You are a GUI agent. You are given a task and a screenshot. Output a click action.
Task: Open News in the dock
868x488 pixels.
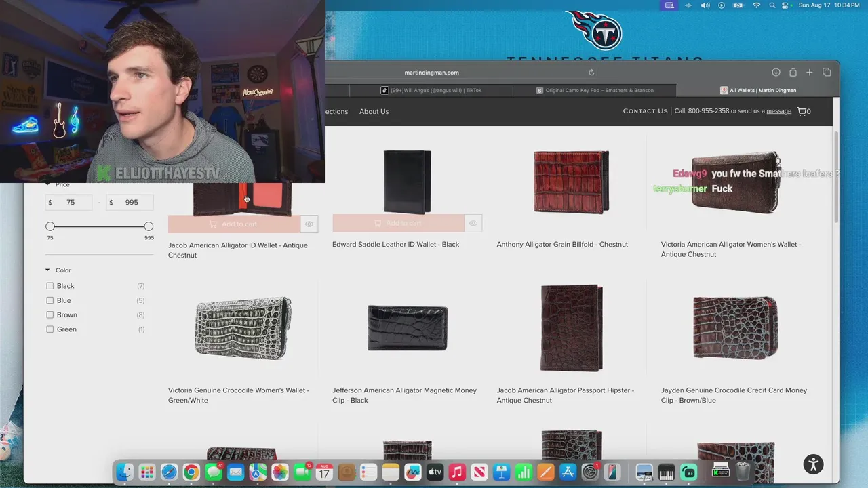[479, 472]
